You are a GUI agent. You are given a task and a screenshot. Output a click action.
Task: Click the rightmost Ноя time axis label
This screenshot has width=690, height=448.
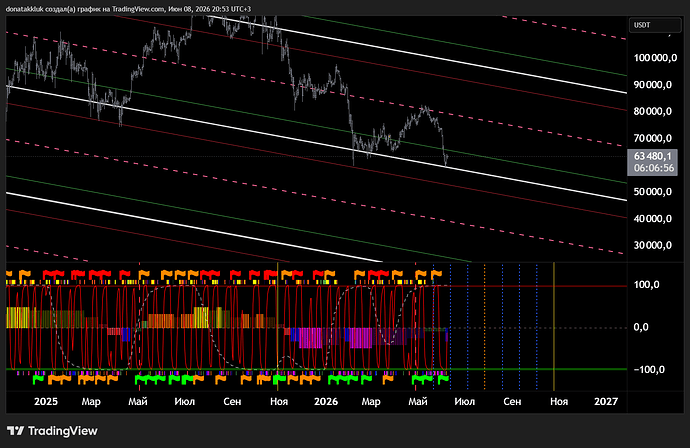559,401
